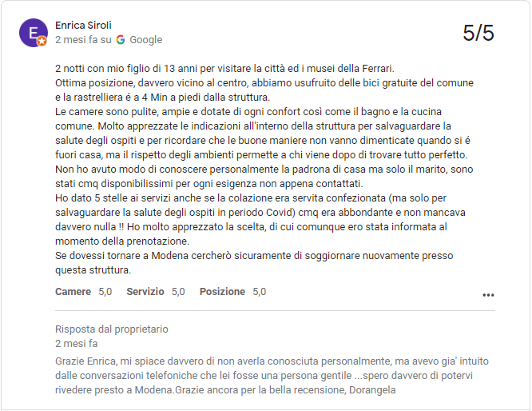Select the Camere 5,0 rating label
Viewport: 532px width, 411px height.
coord(83,291)
